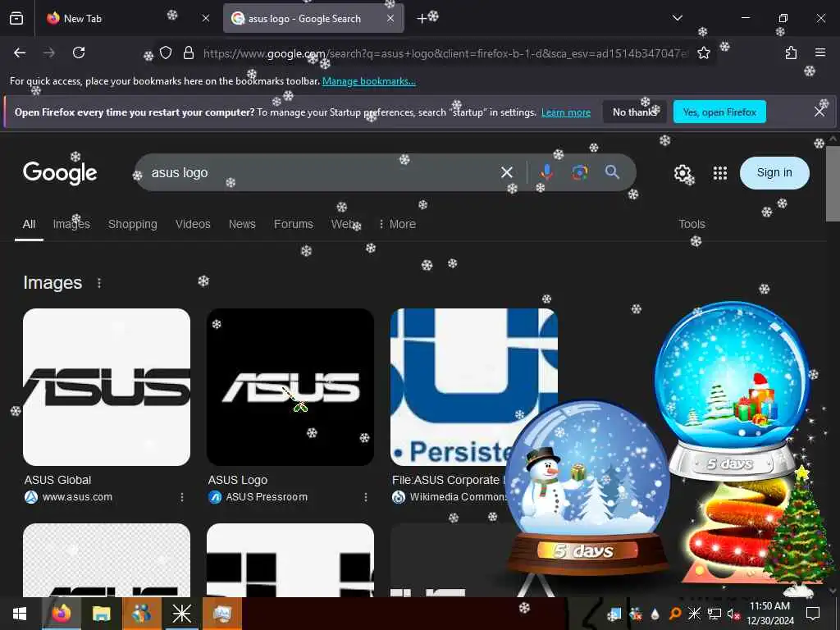The width and height of the screenshot is (840, 630).
Task: Open the clock showing 11:50 AM
Action: click(769, 614)
